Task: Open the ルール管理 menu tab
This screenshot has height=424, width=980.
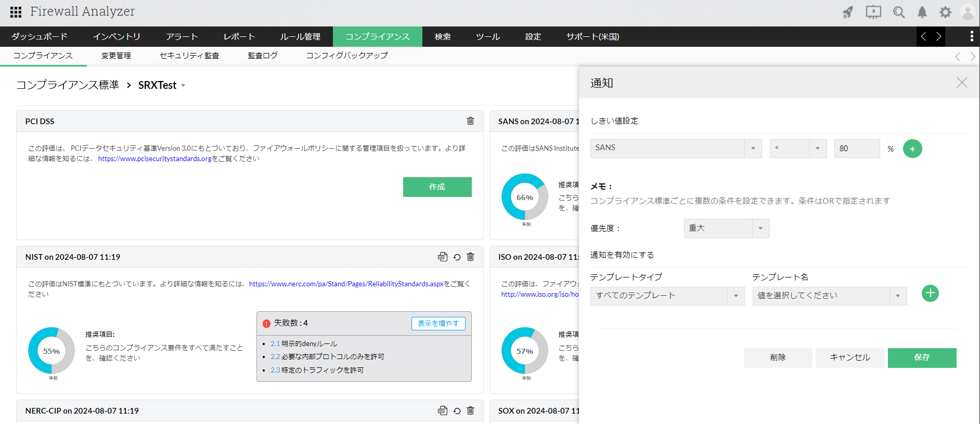Action: (x=300, y=37)
